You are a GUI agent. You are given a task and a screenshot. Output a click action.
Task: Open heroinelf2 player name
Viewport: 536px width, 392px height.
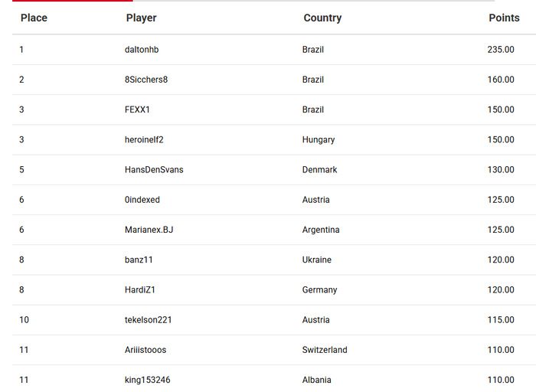point(144,139)
